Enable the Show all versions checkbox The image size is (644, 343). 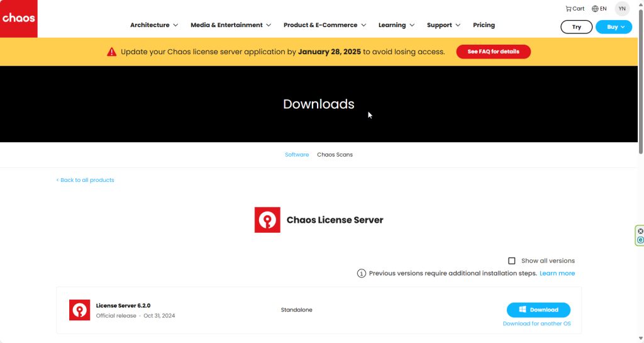click(x=512, y=261)
